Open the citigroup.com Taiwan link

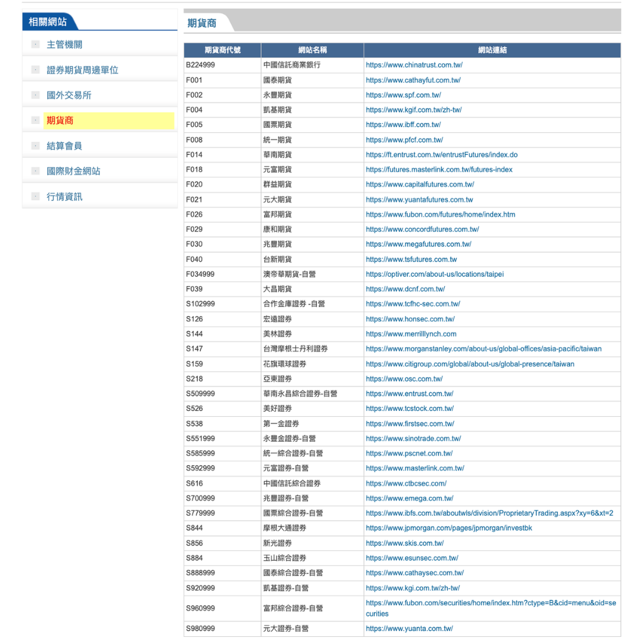coord(470,364)
